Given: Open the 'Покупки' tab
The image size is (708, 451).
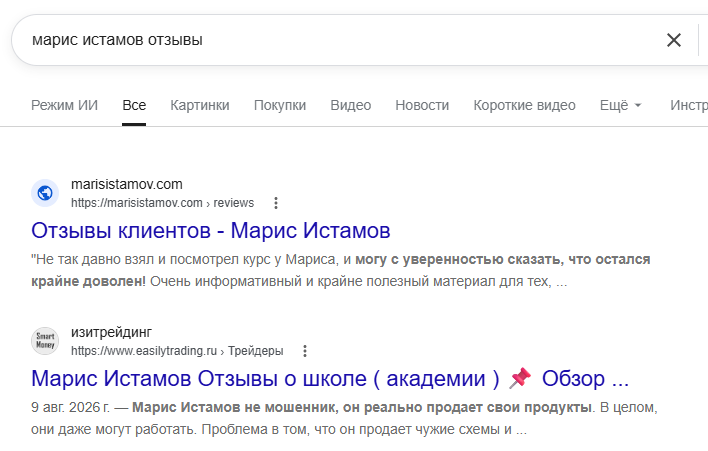Looking at the screenshot, I should [280, 105].
